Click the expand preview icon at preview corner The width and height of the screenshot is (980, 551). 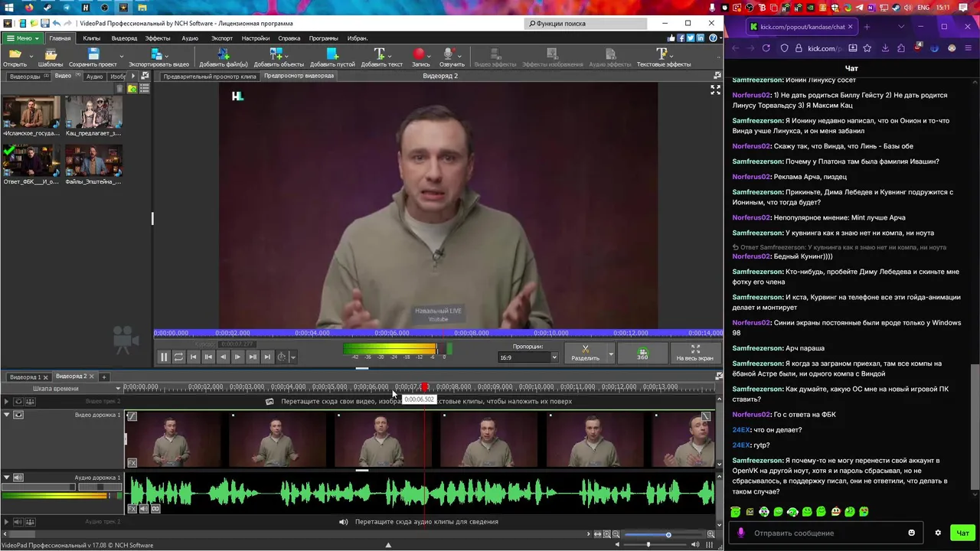(x=715, y=90)
